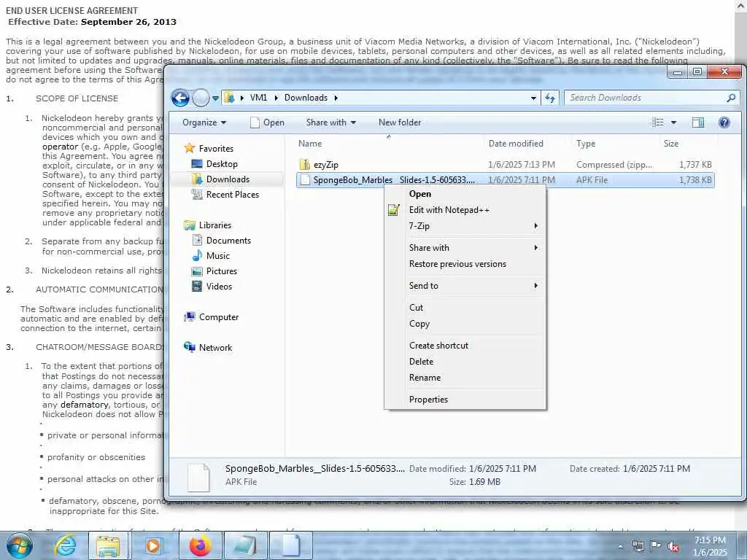This screenshot has width=747, height=560.
Task: Choose Edit with Notepad++ in context menu
Action: pos(449,210)
